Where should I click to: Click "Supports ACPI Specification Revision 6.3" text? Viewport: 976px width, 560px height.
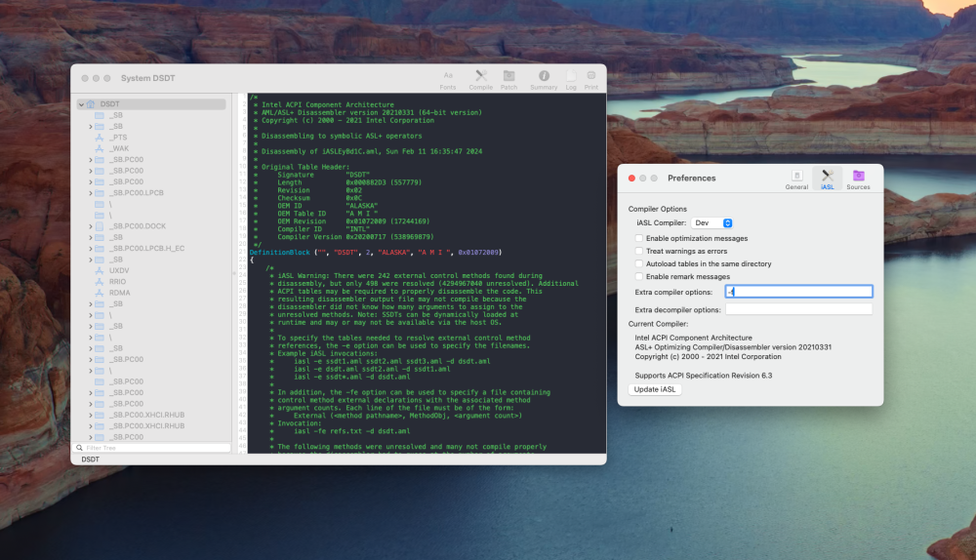click(x=704, y=376)
